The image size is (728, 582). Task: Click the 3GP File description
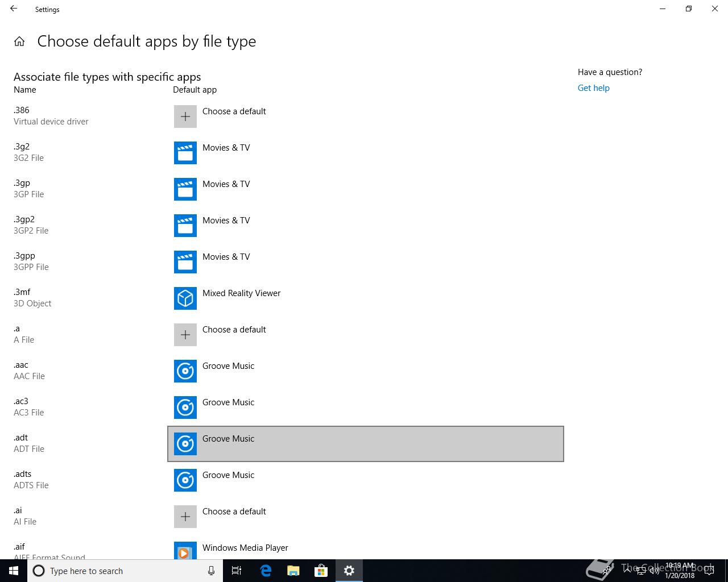[x=28, y=194]
